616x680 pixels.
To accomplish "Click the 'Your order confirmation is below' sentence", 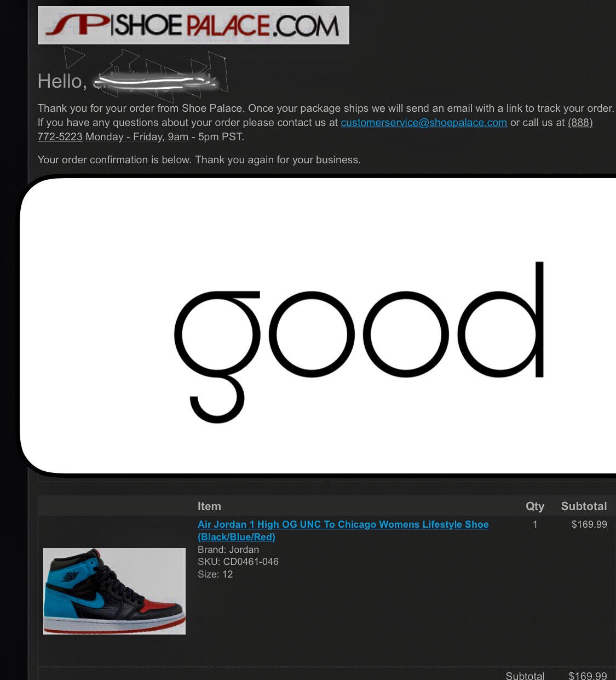I will 199,160.
